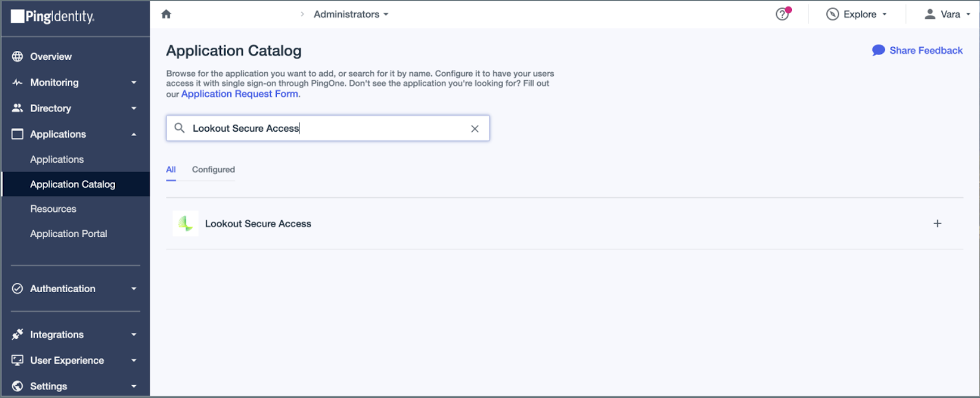Switch to the Configured tab
The height and width of the screenshot is (398, 980).
click(x=213, y=170)
